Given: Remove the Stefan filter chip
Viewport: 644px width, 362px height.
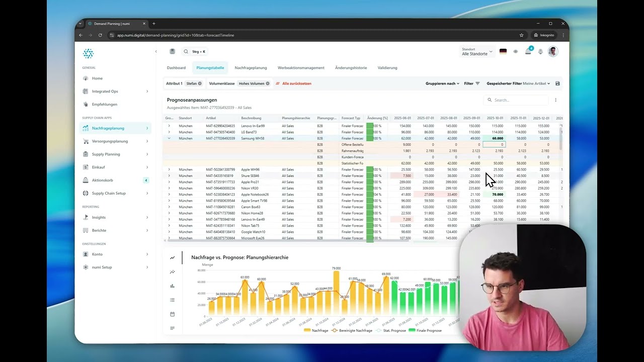Looking at the screenshot, I should [x=200, y=83].
